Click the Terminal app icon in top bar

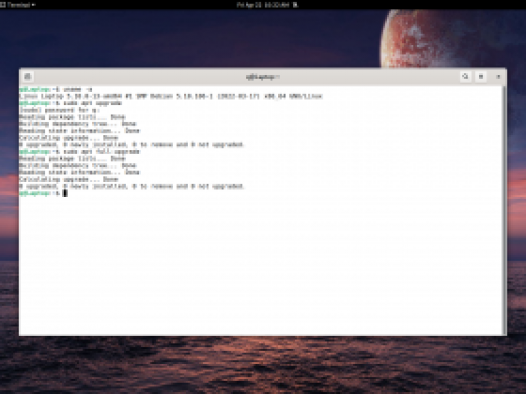(3, 5)
